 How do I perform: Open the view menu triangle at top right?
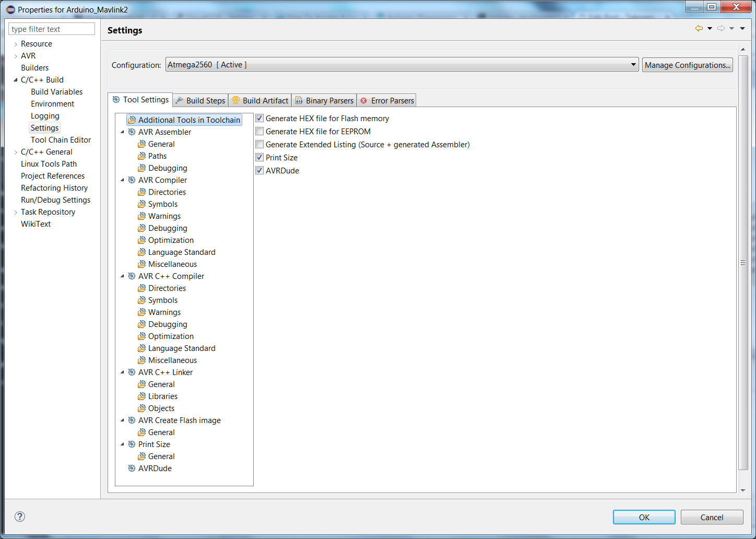[x=742, y=29]
